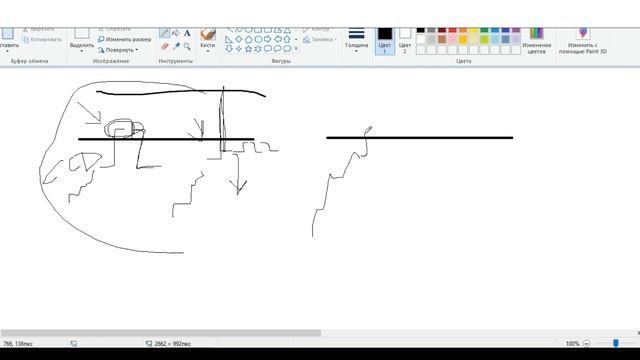Select the Color picker eyedropper tool
Image resolution: width=640 pixels, height=360 pixels.
point(176,47)
